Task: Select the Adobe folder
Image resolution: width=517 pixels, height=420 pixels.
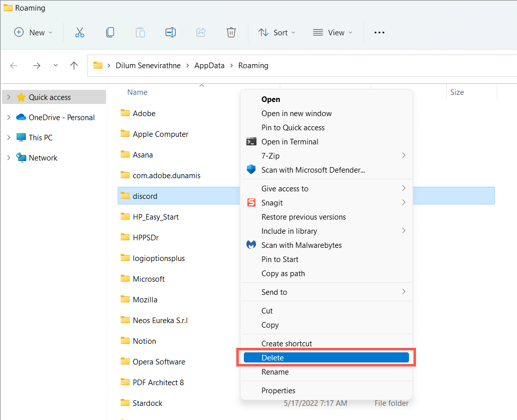Action: (x=144, y=113)
